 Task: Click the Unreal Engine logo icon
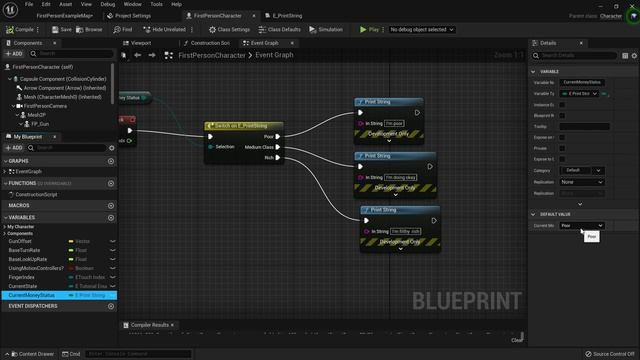coord(10,10)
